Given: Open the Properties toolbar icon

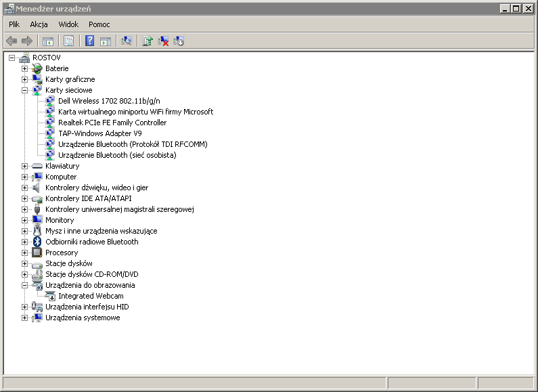Looking at the screenshot, I should pos(68,41).
